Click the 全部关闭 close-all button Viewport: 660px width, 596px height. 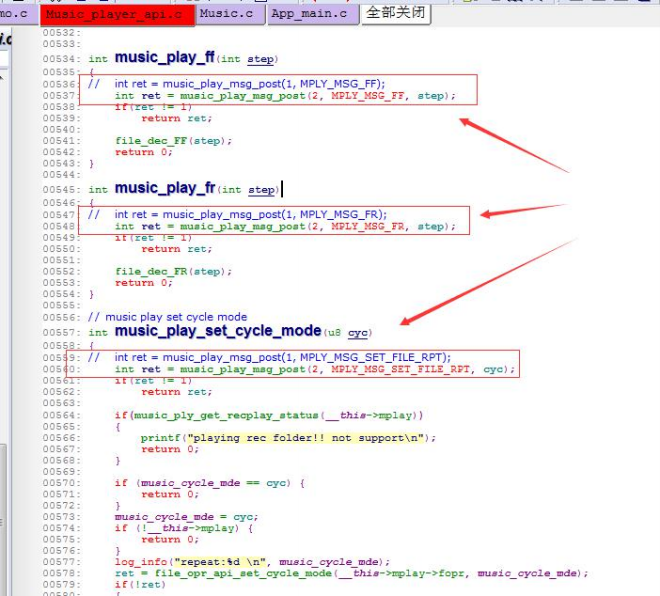click(x=396, y=13)
